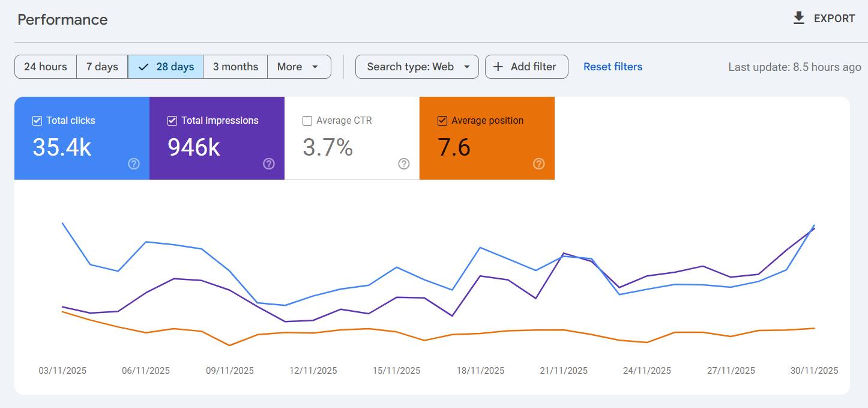Image resolution: width=868 pixels, height=408 pixels.
Task: Uncheck the Total clicks checkbox
Action: pyautogui.click(x=37, y=121)
